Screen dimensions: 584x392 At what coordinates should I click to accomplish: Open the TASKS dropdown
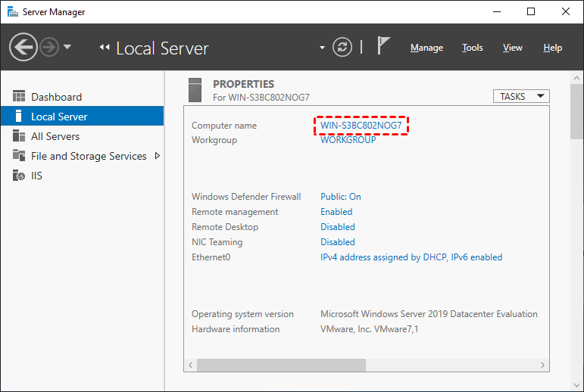[520, 96]
